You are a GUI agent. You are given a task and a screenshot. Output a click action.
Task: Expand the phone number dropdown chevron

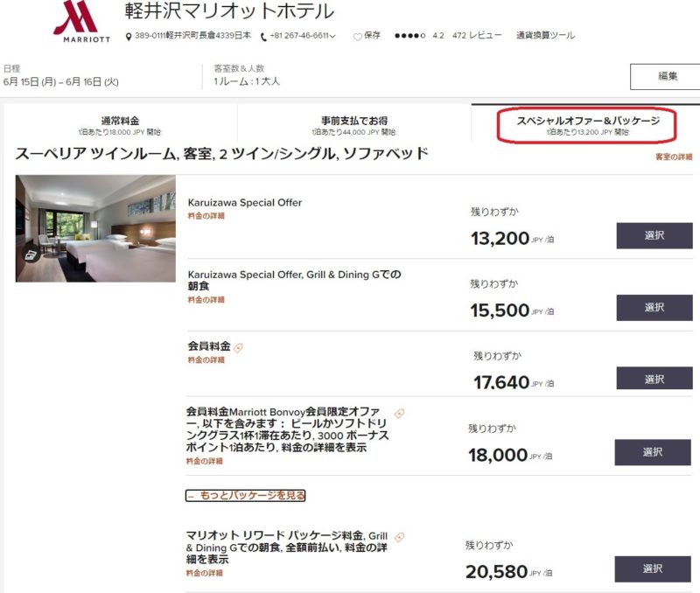tap(332, 36)
